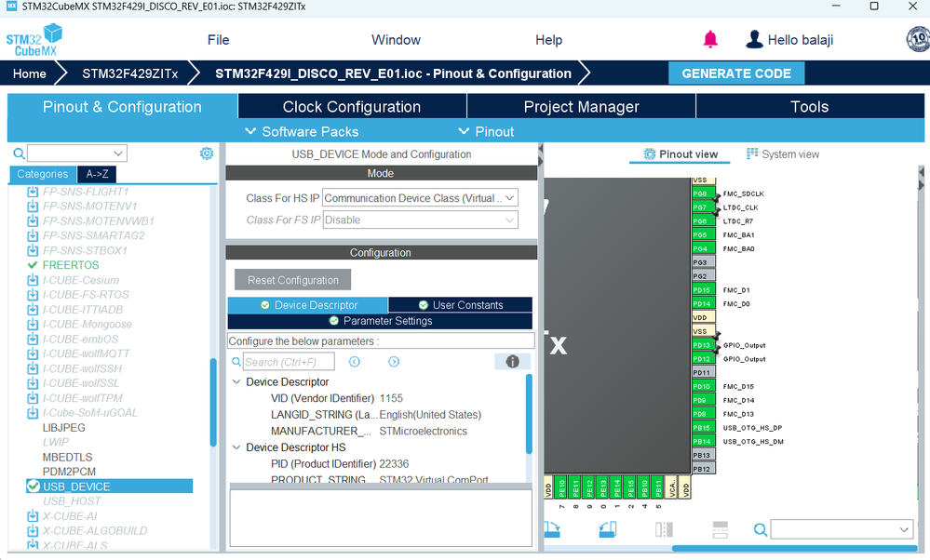930x560 pixels.
Task: Click the magnifier beside the Search (Ctrl+F) field
Action: pos(236,362)
